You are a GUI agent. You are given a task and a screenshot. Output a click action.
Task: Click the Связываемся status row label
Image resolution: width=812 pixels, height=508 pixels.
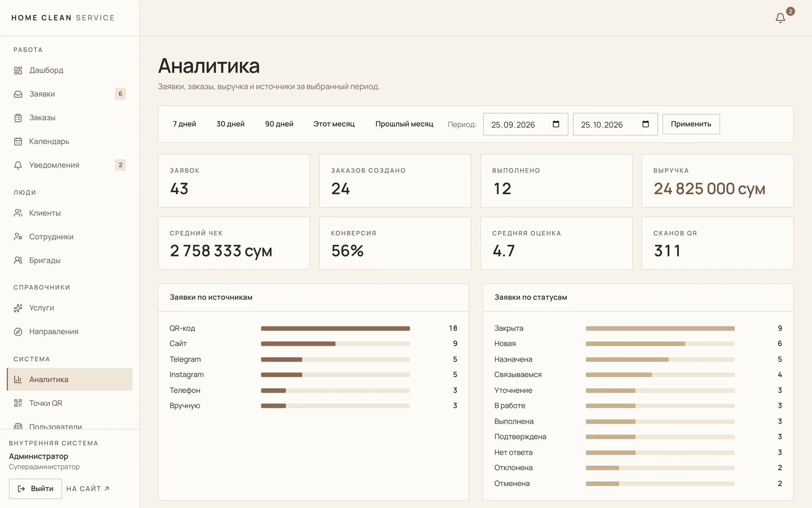pyautogui.click(x=518, y=375)
